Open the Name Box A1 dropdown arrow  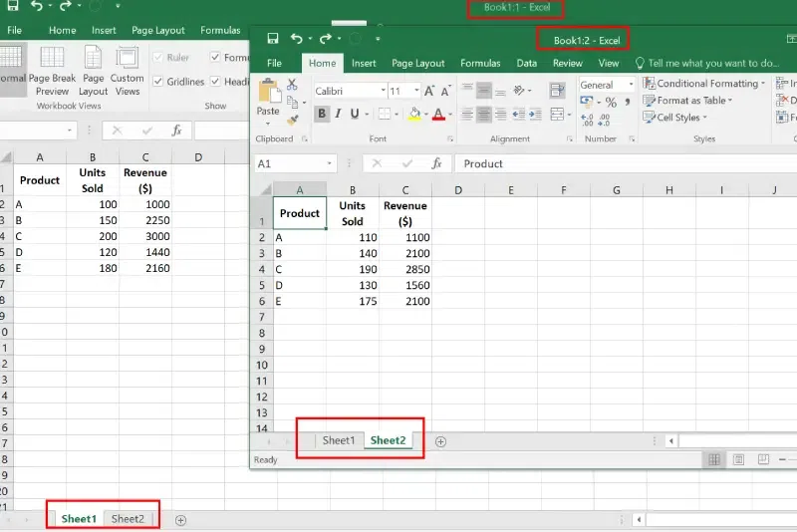(330, 163)
